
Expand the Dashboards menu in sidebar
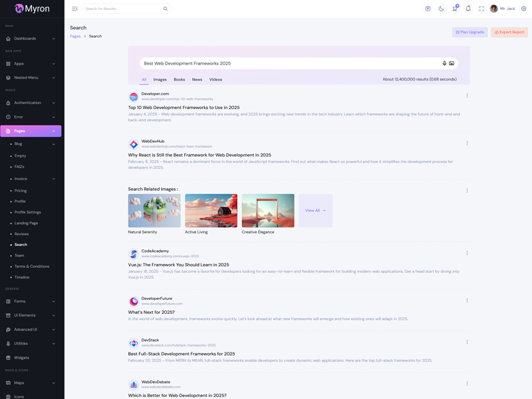tap(32, 39)
